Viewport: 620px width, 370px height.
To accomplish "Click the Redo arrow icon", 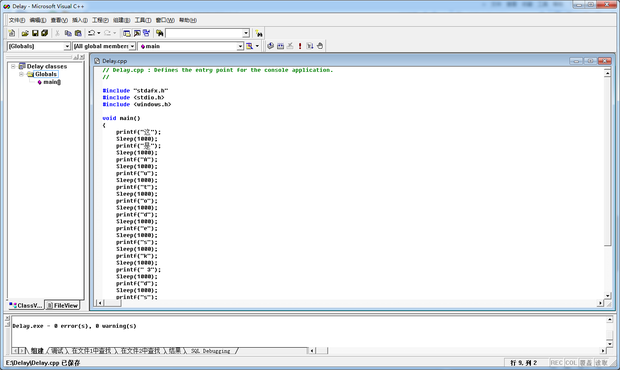I will coord(107,33).
